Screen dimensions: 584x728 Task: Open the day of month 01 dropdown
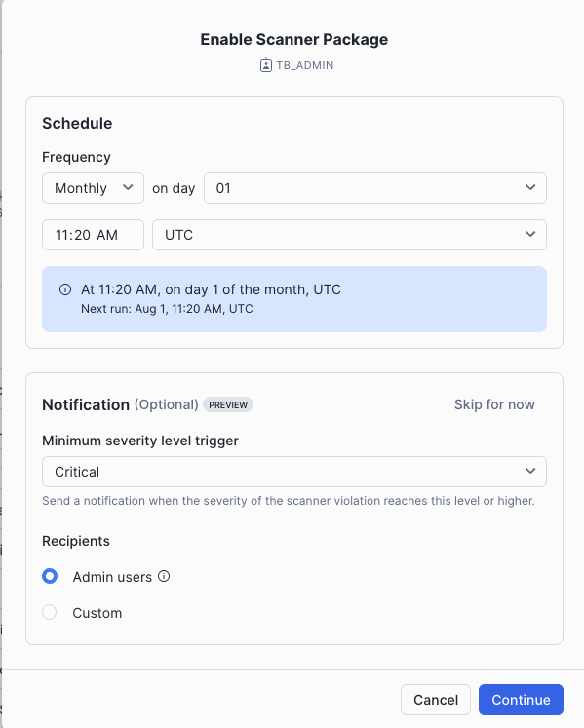coord(375,188)
